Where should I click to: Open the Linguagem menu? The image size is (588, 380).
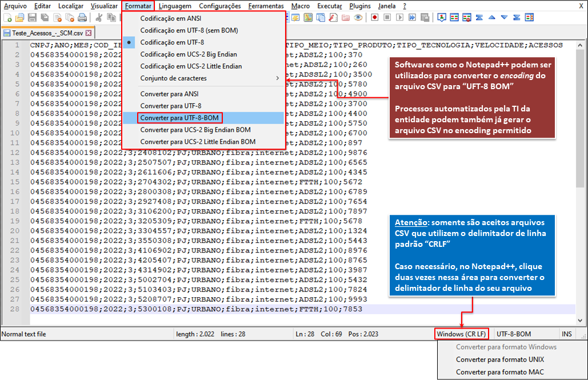click(175, 6)
